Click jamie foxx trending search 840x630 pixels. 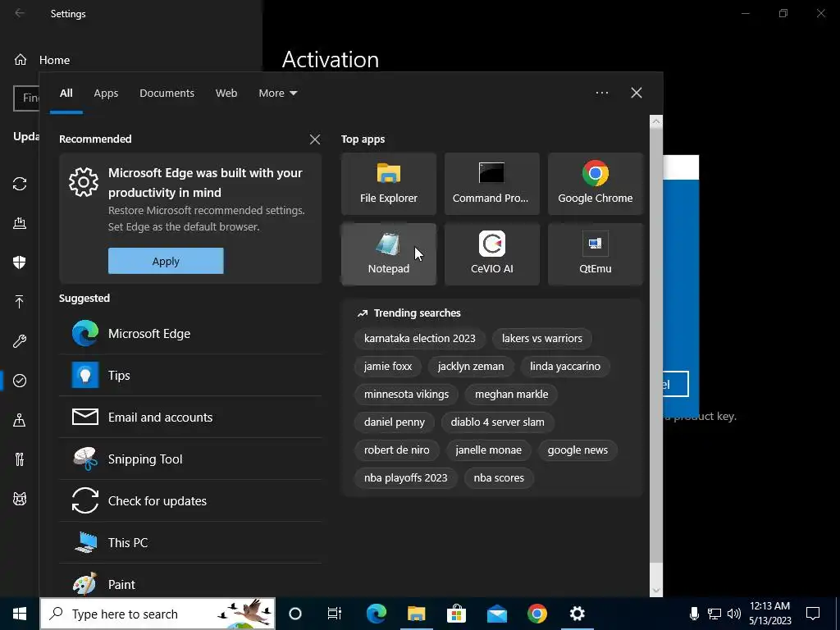388,367
